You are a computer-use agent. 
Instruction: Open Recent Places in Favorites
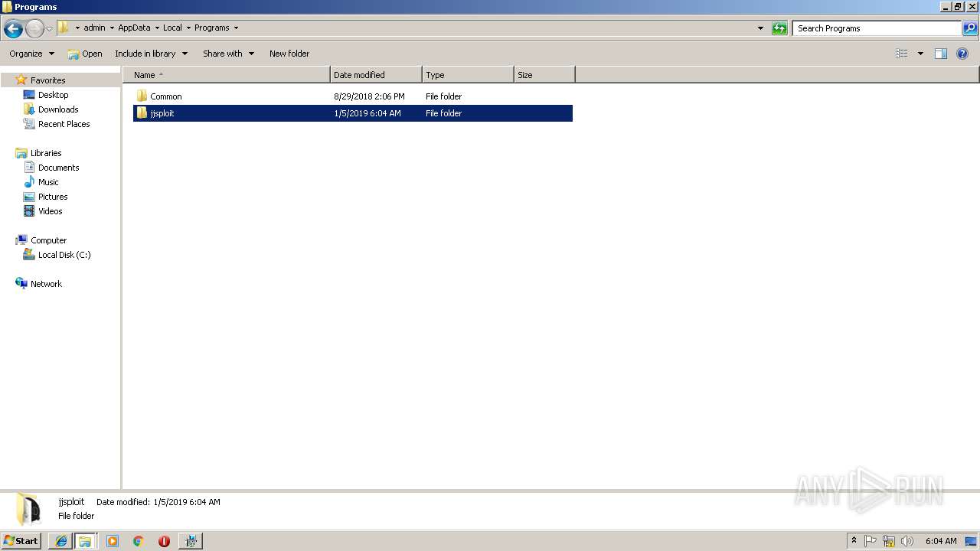[64, 124]
